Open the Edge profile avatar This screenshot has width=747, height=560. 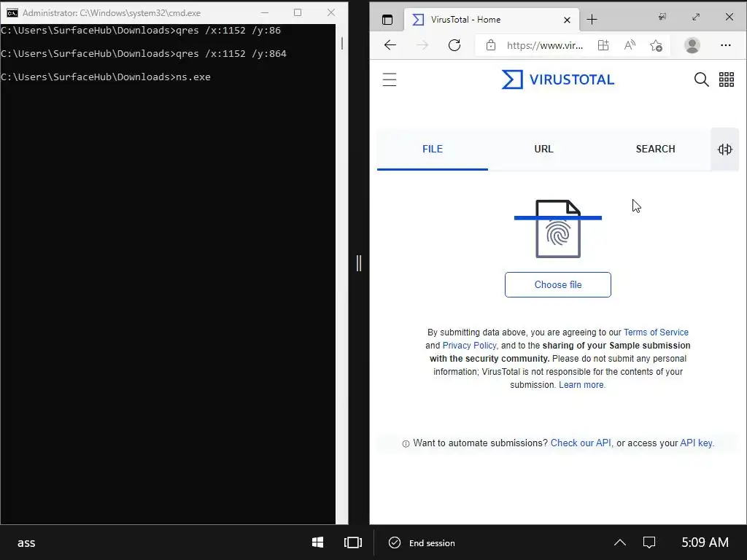(x=692, y=45)
